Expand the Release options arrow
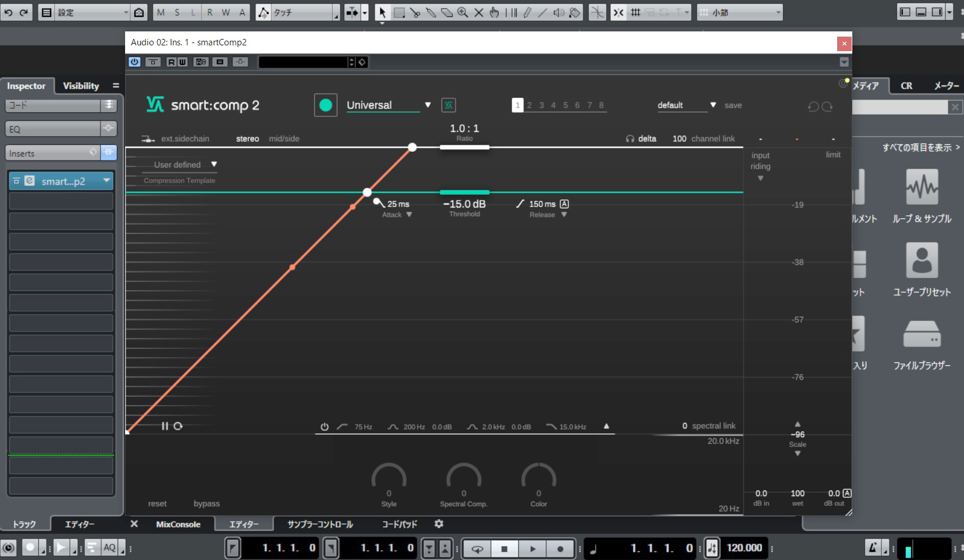Viewport: 964px width, 560px height. (564, 215)
